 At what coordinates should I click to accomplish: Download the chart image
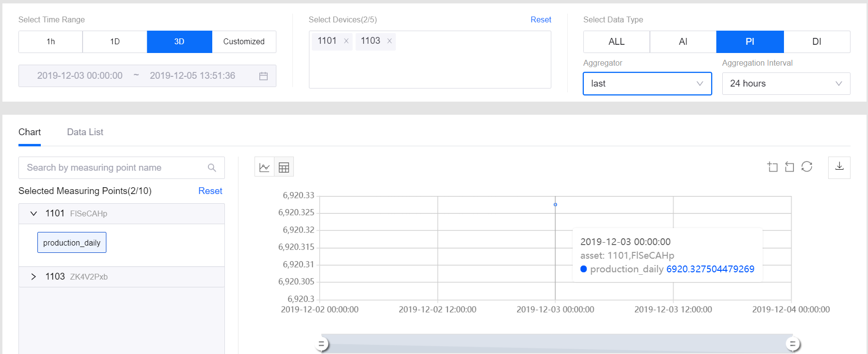point(839,167)
